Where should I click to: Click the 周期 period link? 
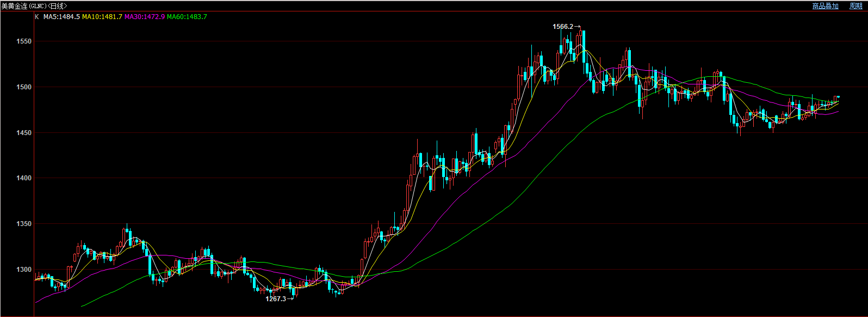(x=855, y=6)
